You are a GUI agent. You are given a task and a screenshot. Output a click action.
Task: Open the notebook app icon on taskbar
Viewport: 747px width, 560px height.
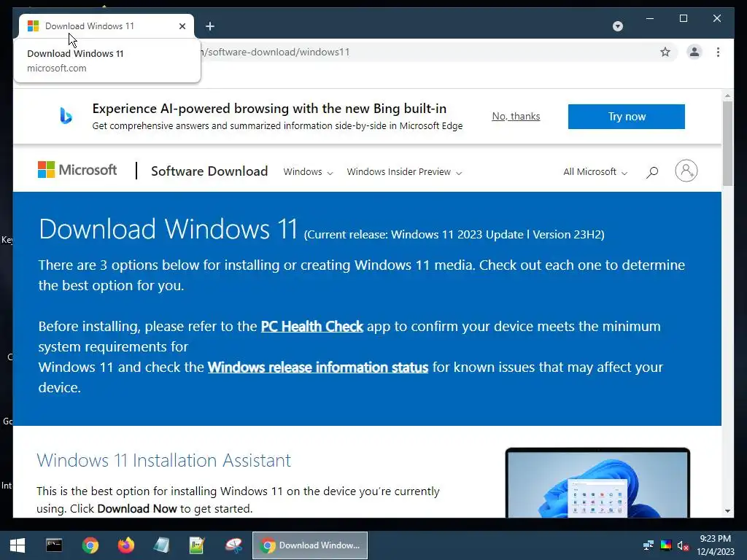point(161,545)
